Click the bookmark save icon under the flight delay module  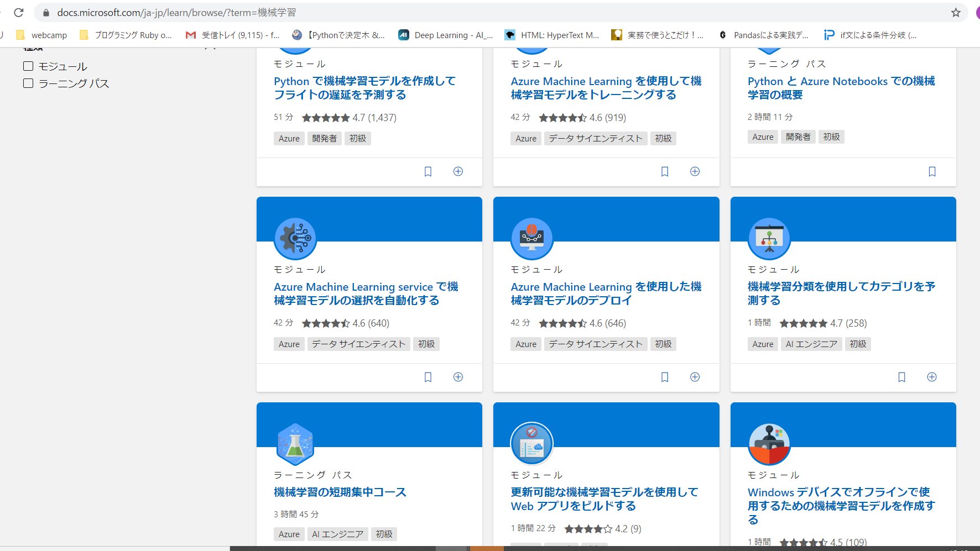pos(428,171)
